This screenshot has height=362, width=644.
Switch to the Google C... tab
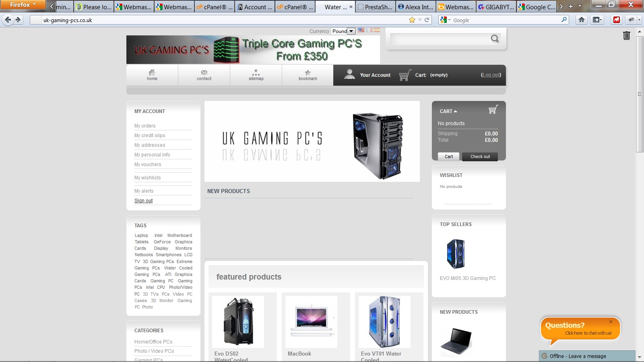point(537,7)
